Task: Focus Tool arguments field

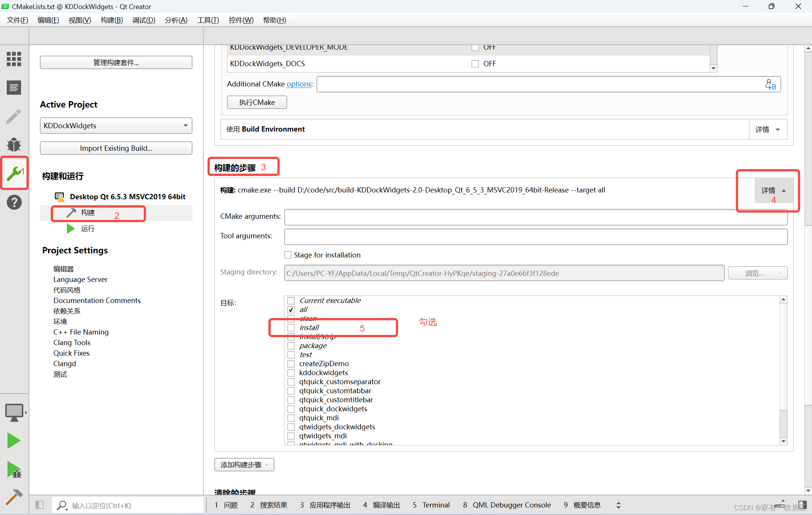Action: 536,236
